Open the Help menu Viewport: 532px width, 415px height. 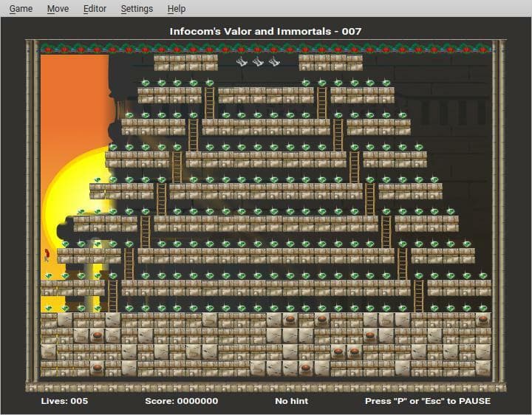click(x=176, y=8)
